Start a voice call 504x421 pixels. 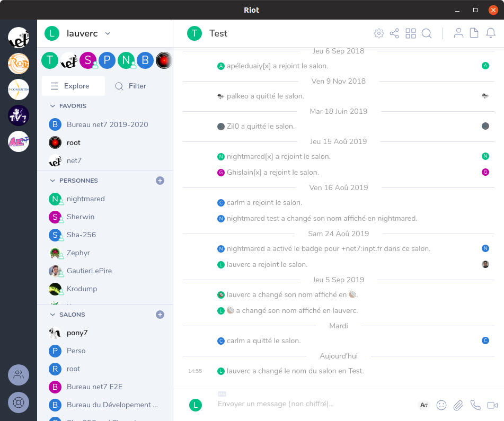click(475, 405)
